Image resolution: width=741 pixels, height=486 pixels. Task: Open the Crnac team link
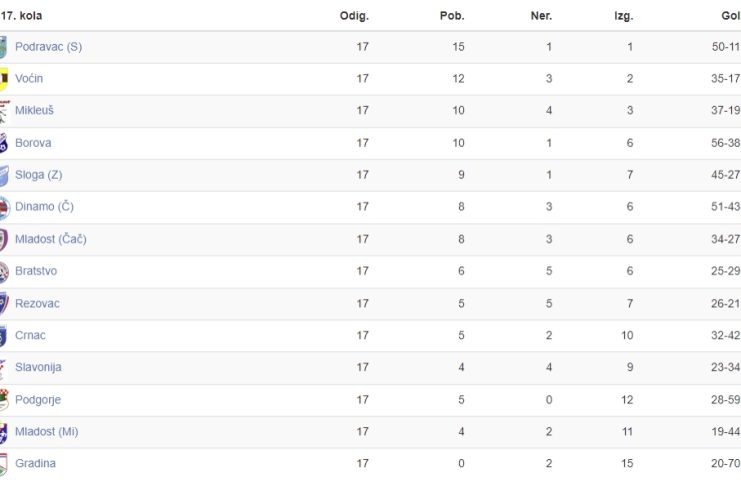coord(30,335)
